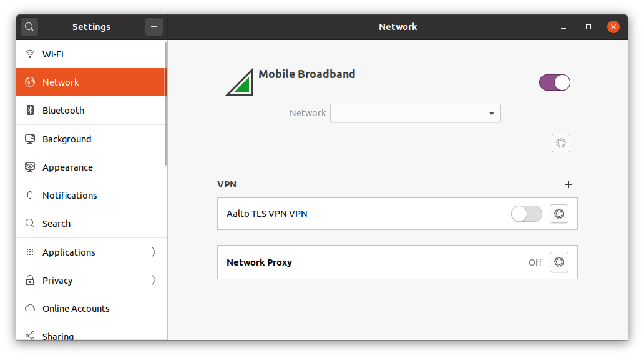Click the Aalto TLS VPN VPN entry
Viewport: 644px width, 358px height.
[x=267, y=214]
